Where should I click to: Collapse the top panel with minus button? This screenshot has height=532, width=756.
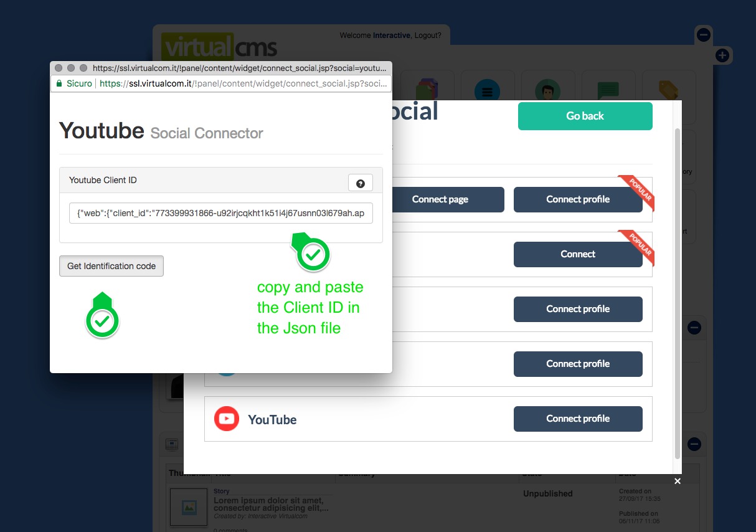coord(703,35)
